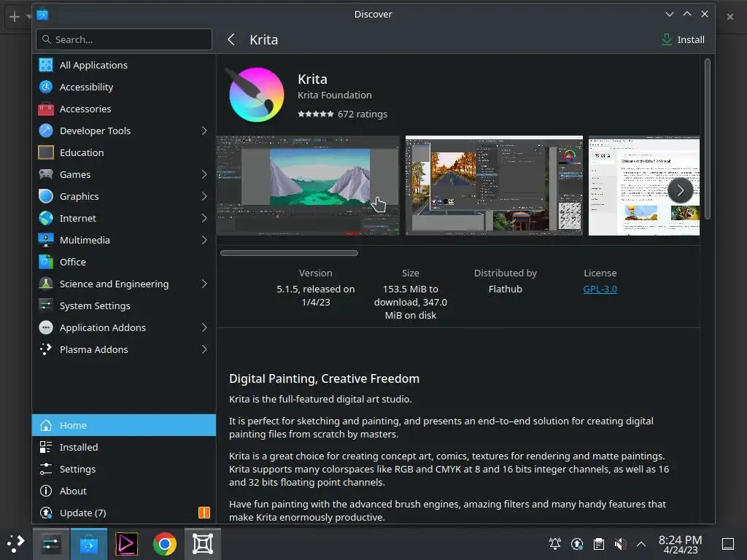
Task: Expand Science and Engineering subcategories
Action: point(204,284)
